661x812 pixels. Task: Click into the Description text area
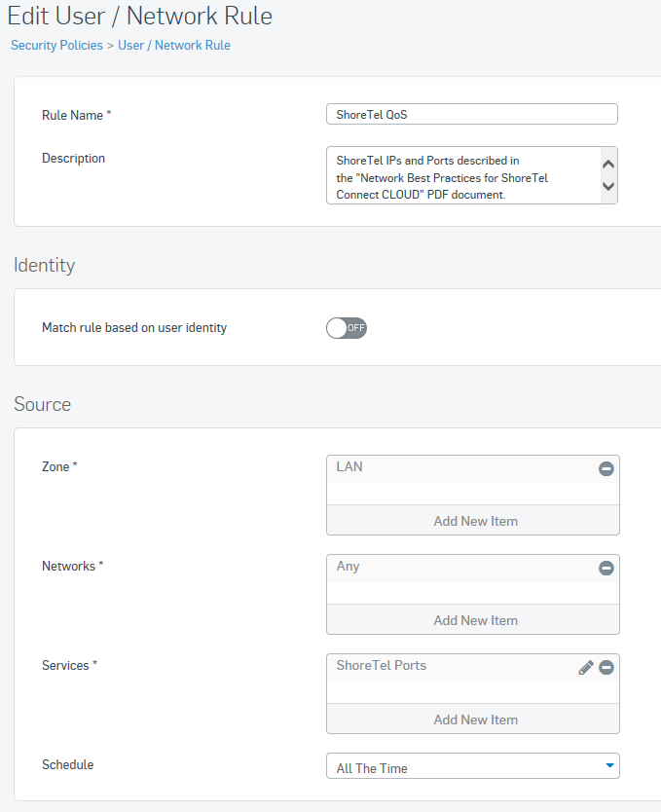click(x=463, y=175)
